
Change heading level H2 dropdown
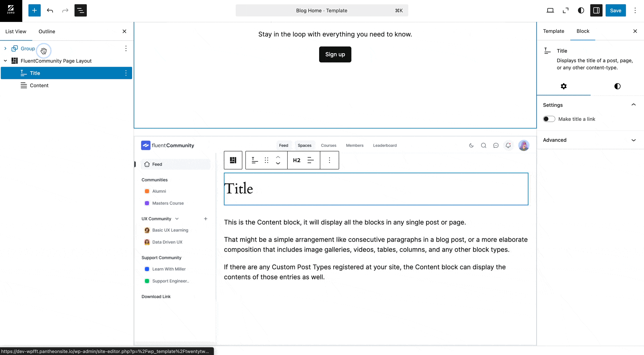point(297,160)
